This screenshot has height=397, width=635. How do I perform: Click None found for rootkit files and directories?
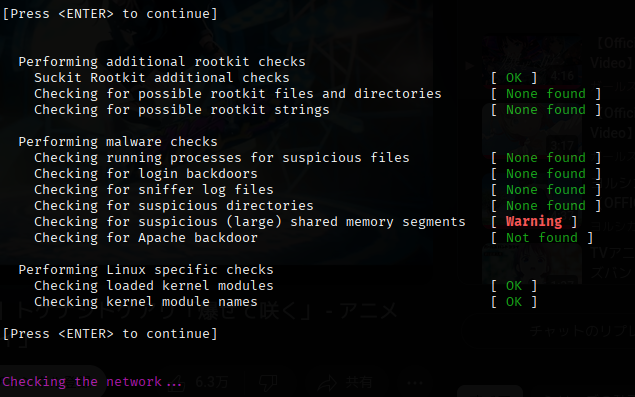(x=546, y=94)
